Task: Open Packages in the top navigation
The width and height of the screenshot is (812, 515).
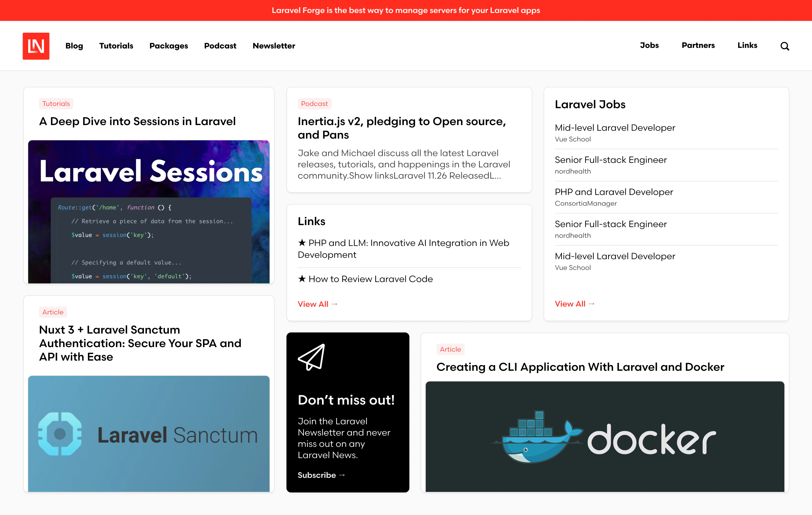Action: click(x=169, y=46)
